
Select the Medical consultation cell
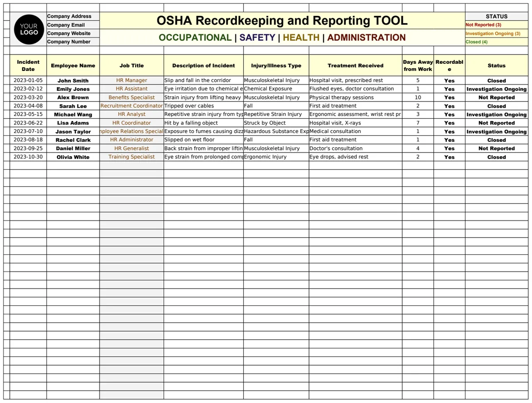[356, 131]
